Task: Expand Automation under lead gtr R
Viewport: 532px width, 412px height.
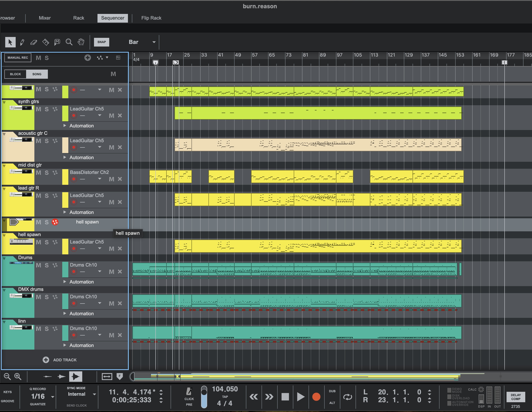Action: [x=65, y=212]
